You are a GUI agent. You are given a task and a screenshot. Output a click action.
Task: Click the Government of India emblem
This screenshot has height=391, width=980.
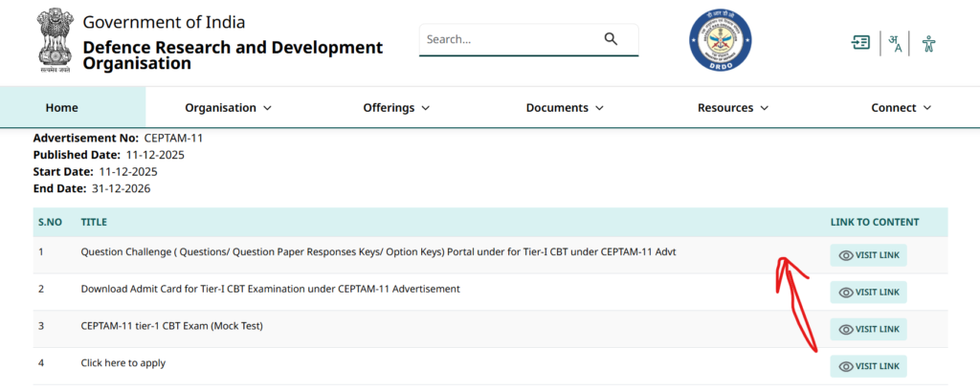55,40
